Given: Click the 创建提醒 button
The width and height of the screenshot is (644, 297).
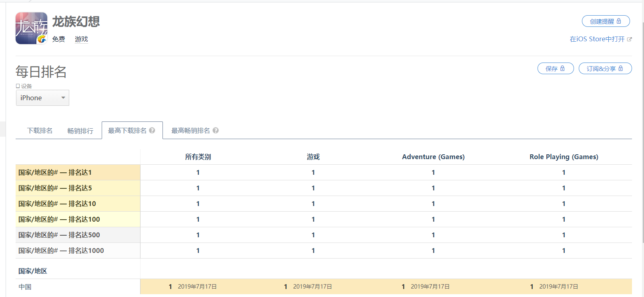Looking at the screenshot, I should point(606,21).
